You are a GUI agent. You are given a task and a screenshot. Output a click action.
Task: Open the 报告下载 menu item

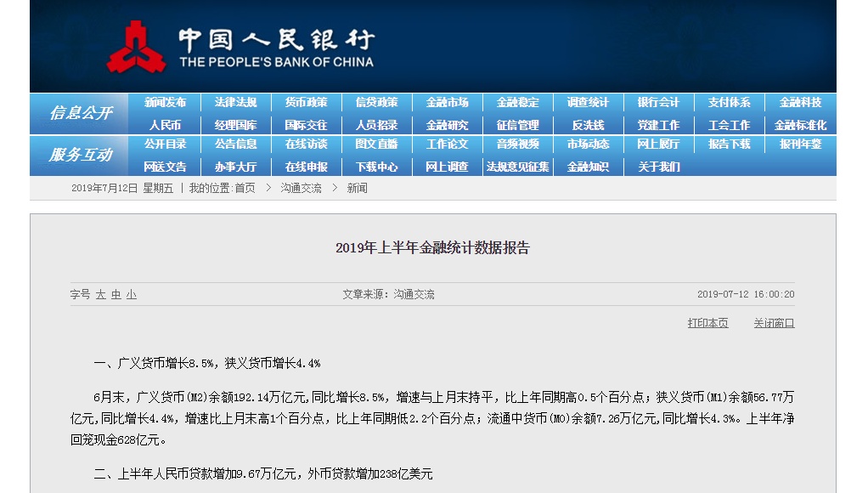[x=730, y=144]
